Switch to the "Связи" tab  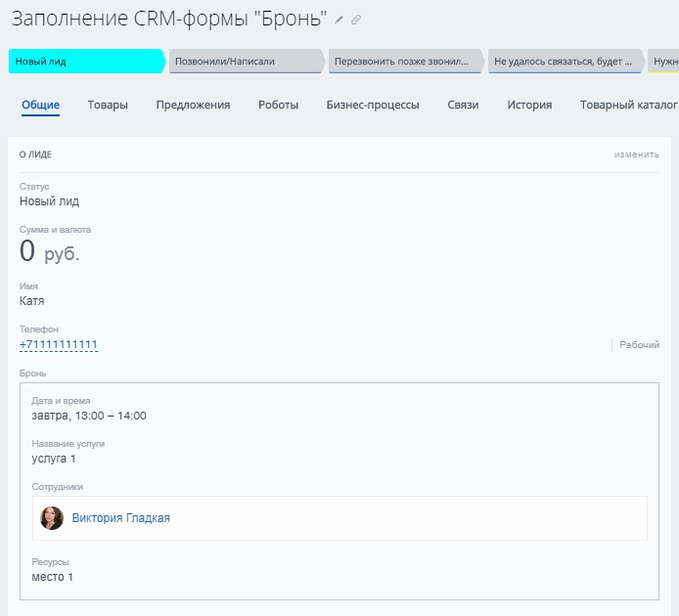click(463, 105)
